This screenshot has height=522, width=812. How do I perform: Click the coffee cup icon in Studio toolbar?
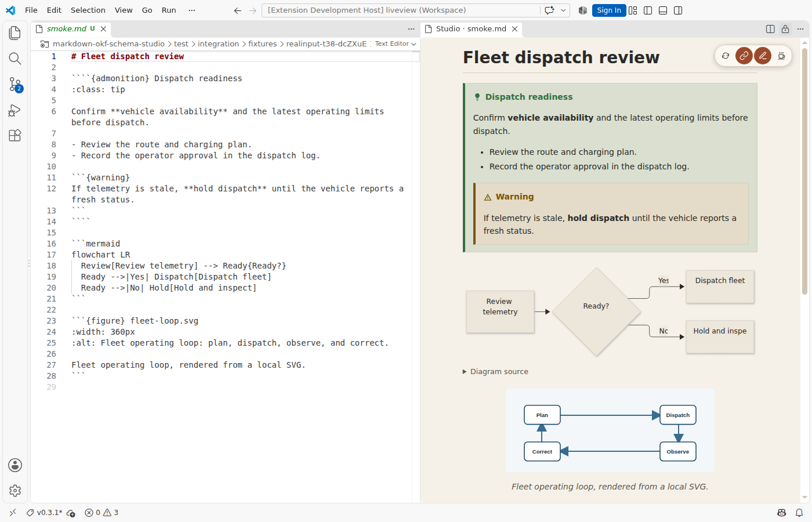pyautogui.click(x=781, y=56)
